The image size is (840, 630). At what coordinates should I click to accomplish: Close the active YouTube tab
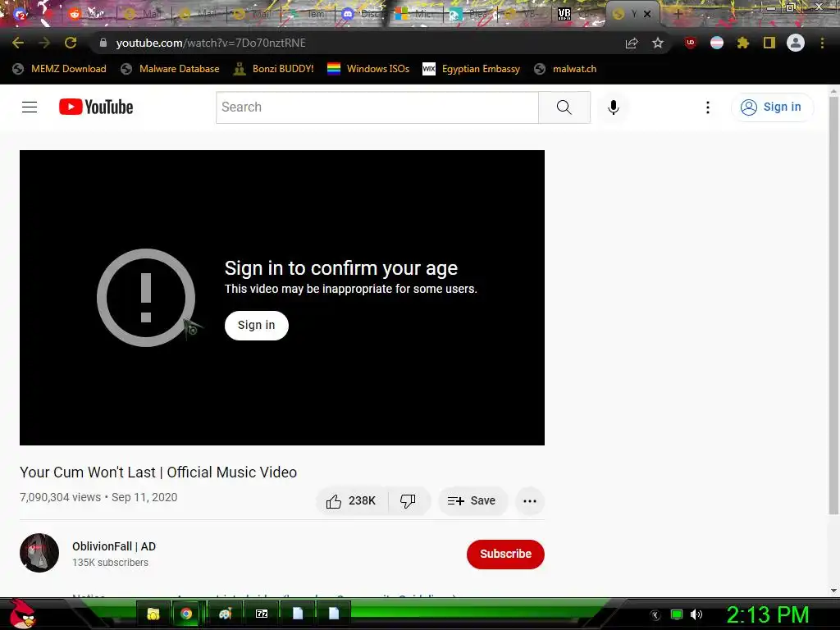[647, 15]
